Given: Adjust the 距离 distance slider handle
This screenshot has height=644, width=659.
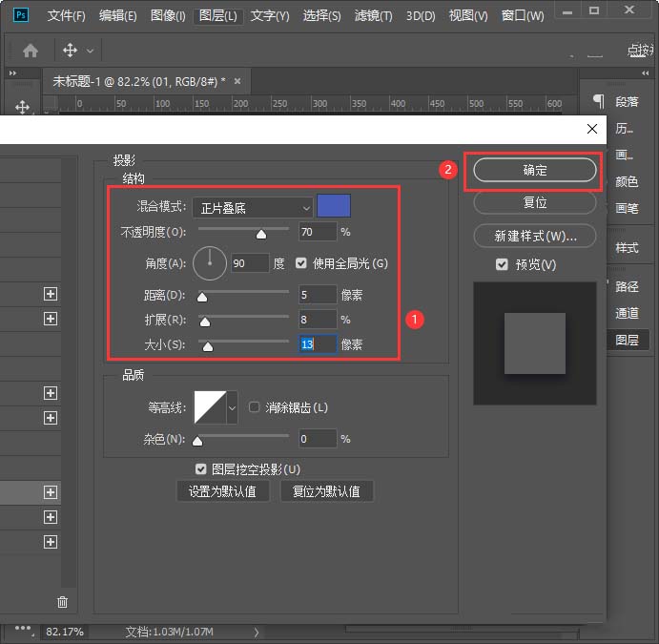Looking at the screenshot, I should [202, 298].
